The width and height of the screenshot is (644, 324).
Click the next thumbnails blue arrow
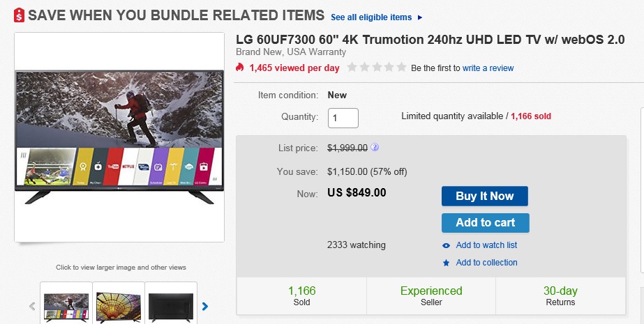coord(204,306)
